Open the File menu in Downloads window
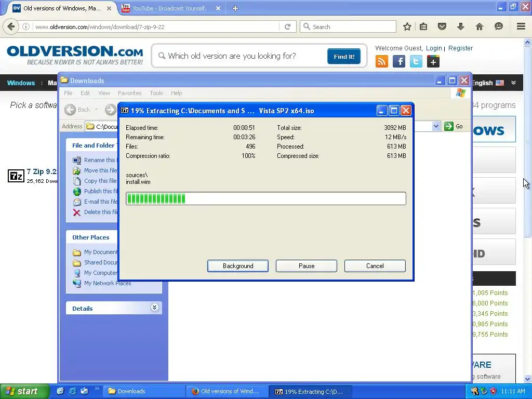This screenshot has height=399, width=532. 68,93
